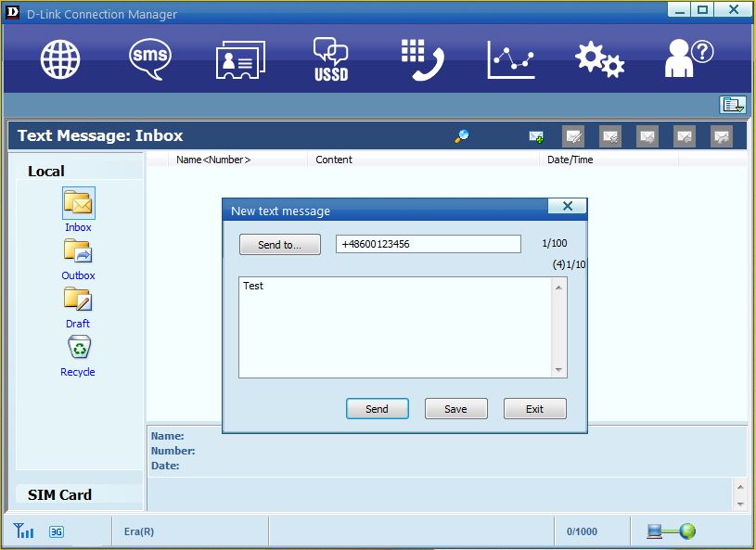Click the Date: label in preview

click(x=165, y=466)
